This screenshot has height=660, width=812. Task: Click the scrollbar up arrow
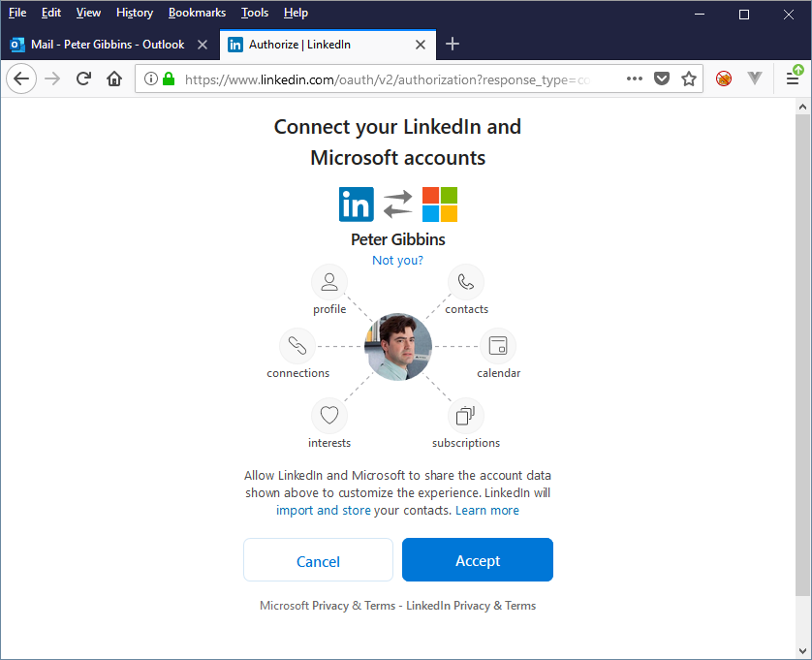(802, 107)
